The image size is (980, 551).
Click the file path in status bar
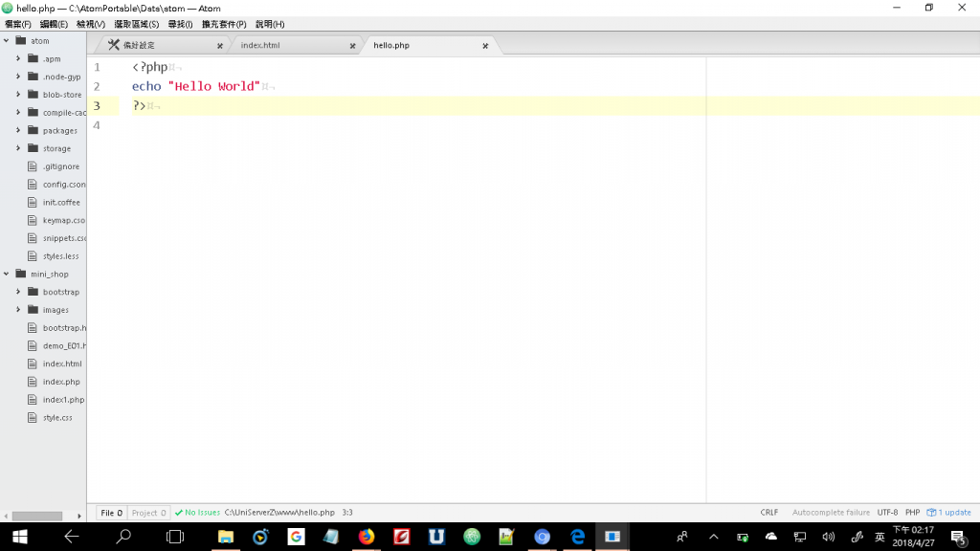point(279,513)
